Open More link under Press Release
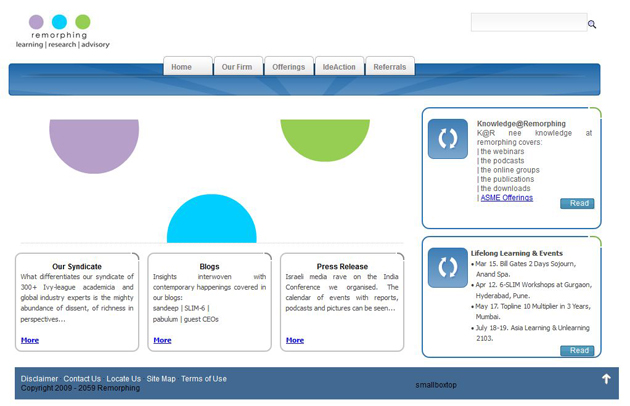630x406 pixels. (294, 340)
